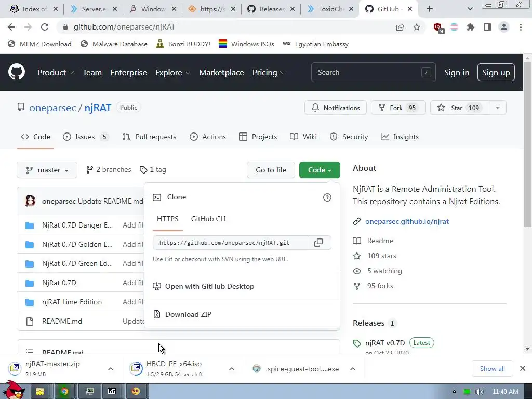Click the Sign up button
The width and height of the screenshot is (532, 399).
click(x=496, y=72)
